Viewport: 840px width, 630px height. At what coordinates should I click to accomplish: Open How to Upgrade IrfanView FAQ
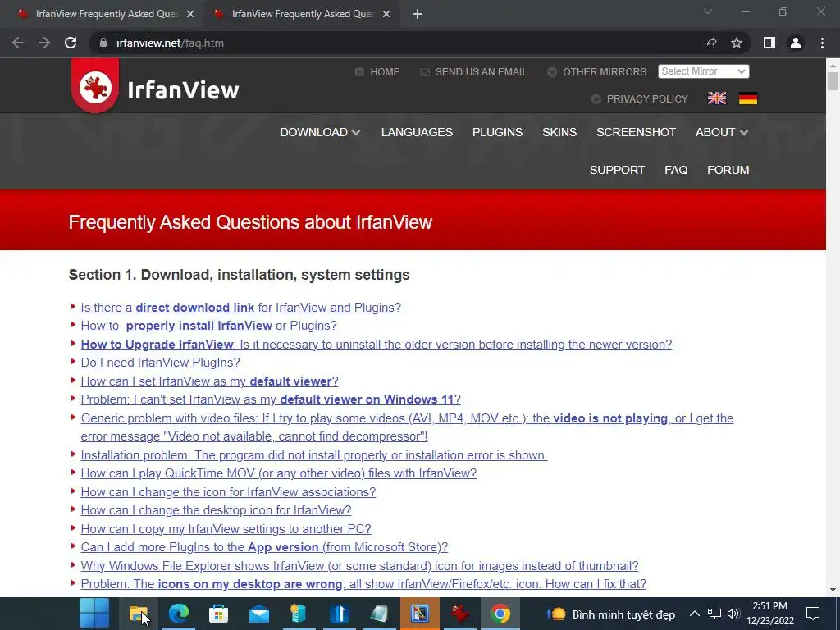(376, 345)
